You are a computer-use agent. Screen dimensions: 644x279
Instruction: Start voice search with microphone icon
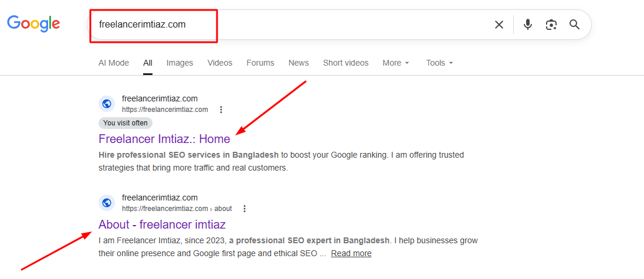pyautogui.click(x=528, y=25)
